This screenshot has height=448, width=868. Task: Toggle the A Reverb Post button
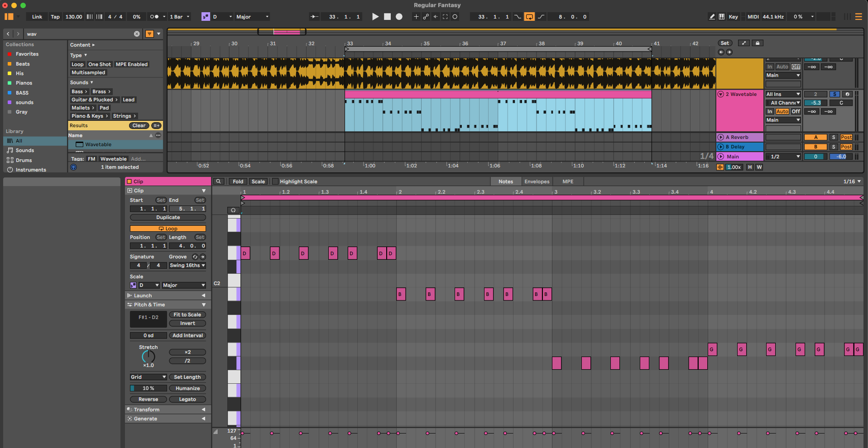click(846, 137)
